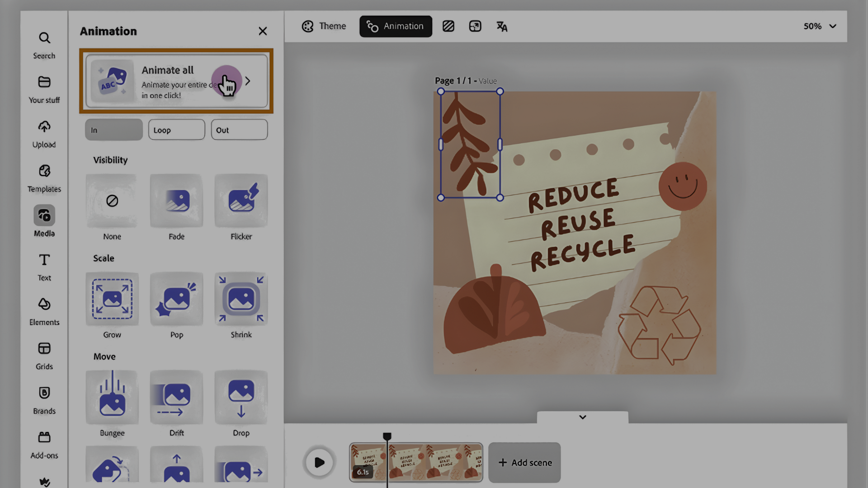Click the Add scene button
Image resolution: width=868 pixels, height=488 pixels.
coord(524,462)
